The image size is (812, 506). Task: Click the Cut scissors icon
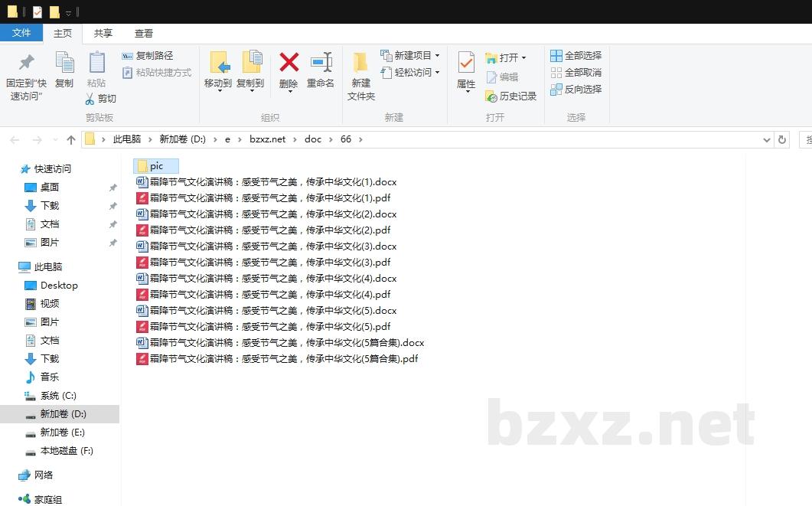coord(90,99)
